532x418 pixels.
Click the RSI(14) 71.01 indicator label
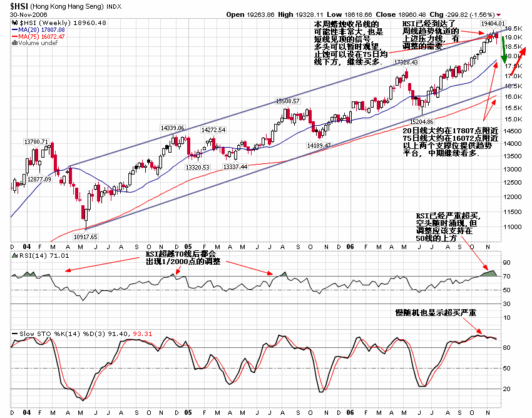tap(44, 255)
